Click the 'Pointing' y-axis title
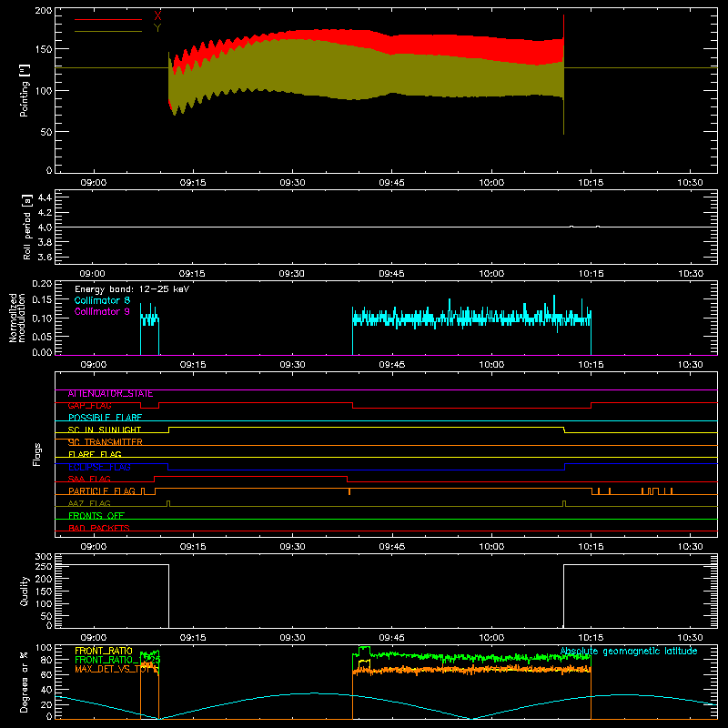 25,90
